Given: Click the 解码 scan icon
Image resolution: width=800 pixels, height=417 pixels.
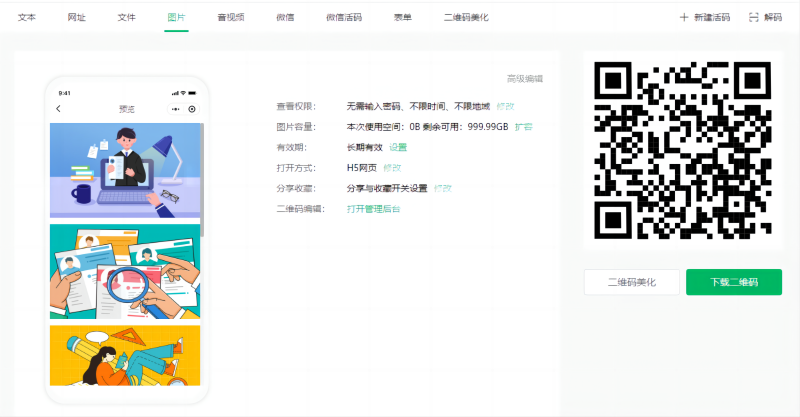Looking at the screenshot, I should [x=754, y=17].
